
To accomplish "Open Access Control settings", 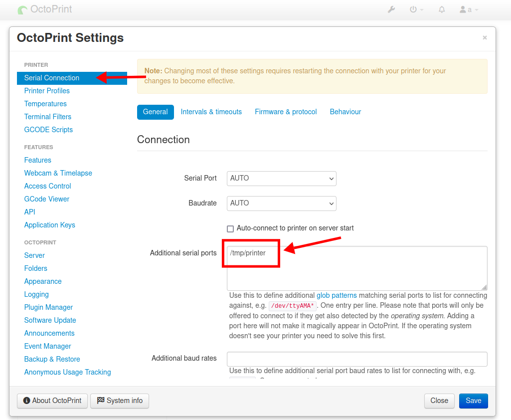I will pyautogui.click(x=47, y=186).
